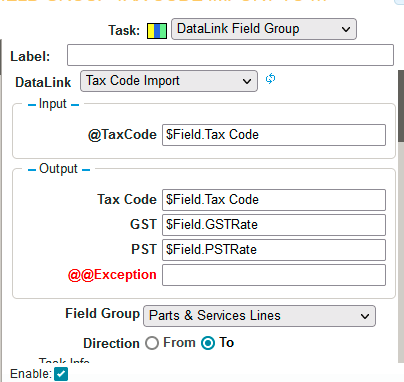Open the Task dropdown

pos(264,29)
